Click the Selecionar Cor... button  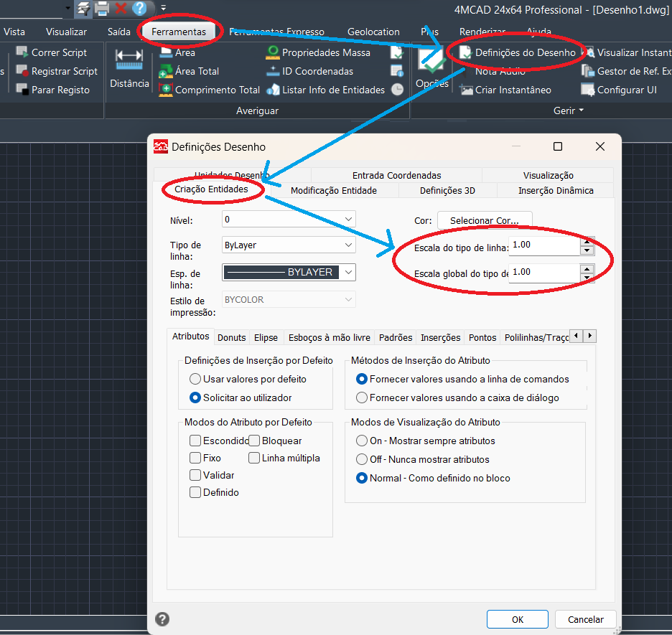[485, 220]
